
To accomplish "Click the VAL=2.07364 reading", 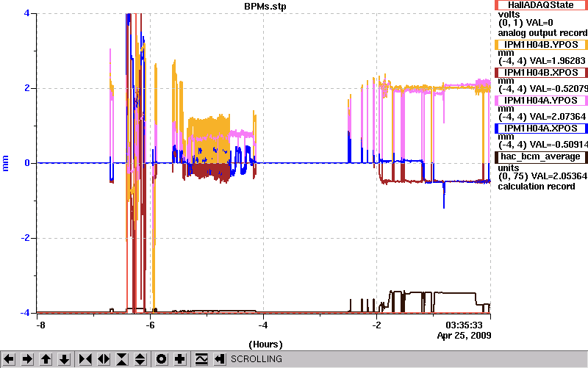I will (557, 117).
